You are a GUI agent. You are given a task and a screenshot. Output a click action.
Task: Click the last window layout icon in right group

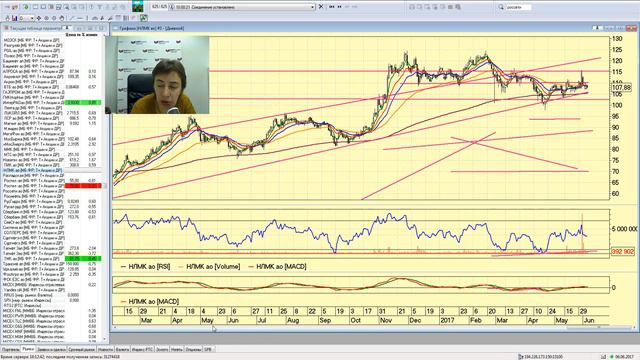[458, 7]
